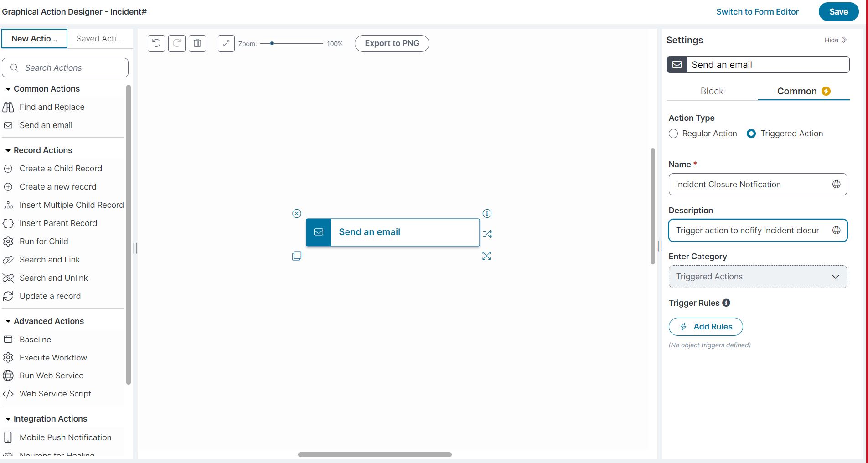Switch to the Block tab in Settings
868x463 pixels.
(x=711, y=91)
